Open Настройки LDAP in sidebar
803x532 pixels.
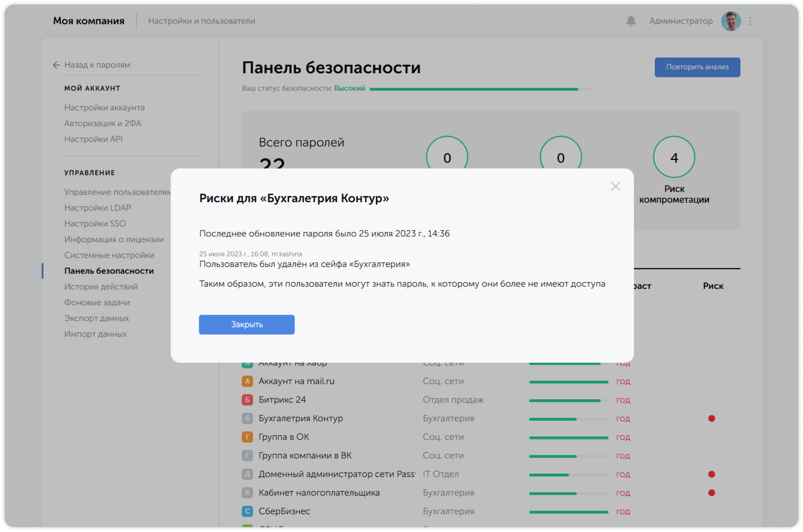click(98, 208)
